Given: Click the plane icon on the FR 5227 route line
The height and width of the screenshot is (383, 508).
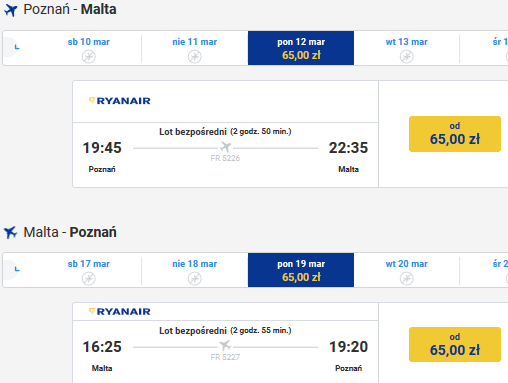Looking at the screenshot, I should click(225, 345).
